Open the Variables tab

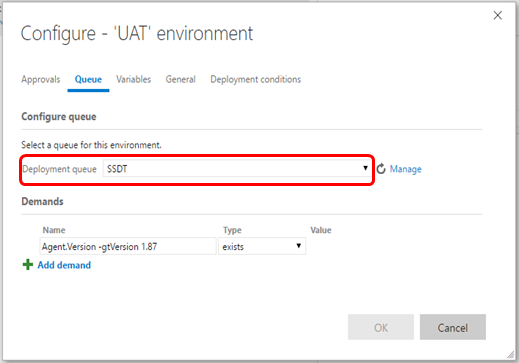(x=133, y=79)
